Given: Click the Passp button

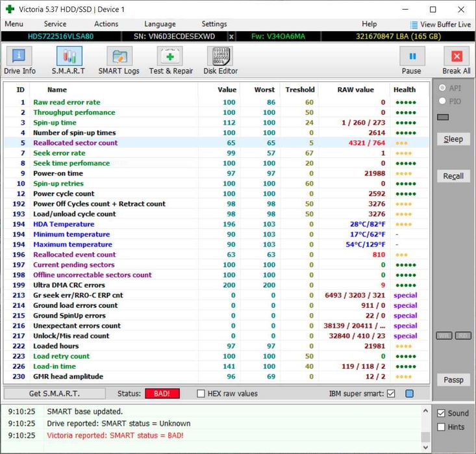Looking at the screenshot, I should (453, 380).
